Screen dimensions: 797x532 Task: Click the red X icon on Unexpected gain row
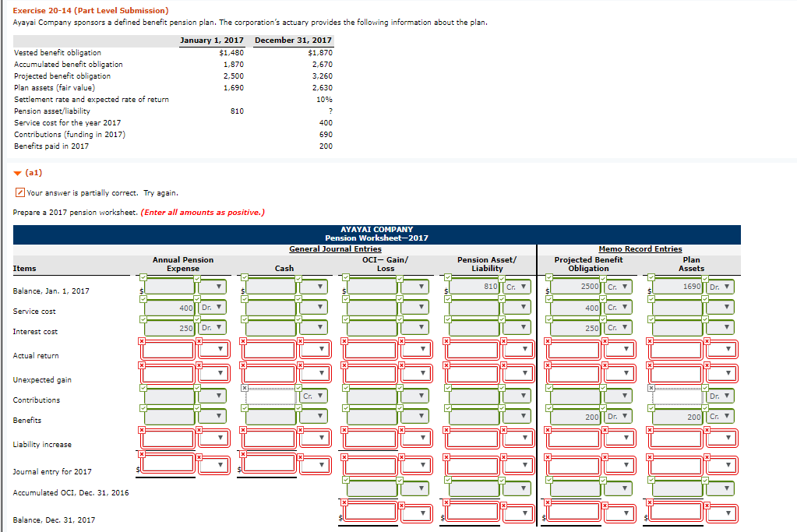tap(143, 365)
